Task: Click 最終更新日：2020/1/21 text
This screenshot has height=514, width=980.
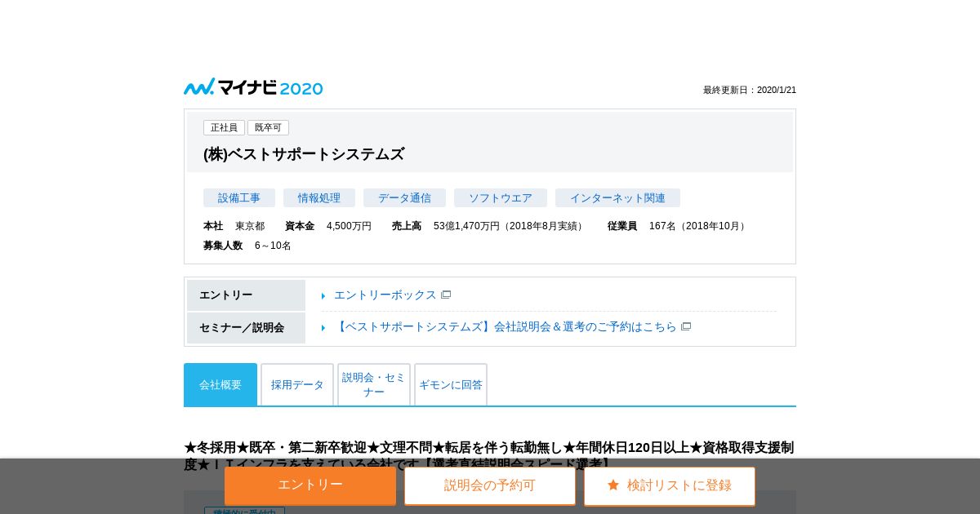Action: tap(750, 90)
